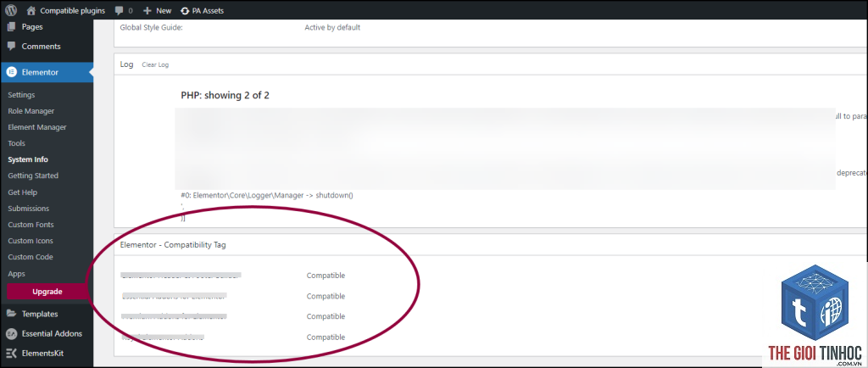This screenshot has height=368, width=868.
Task: Click the Upgrade button
Action: pos(47,292)
